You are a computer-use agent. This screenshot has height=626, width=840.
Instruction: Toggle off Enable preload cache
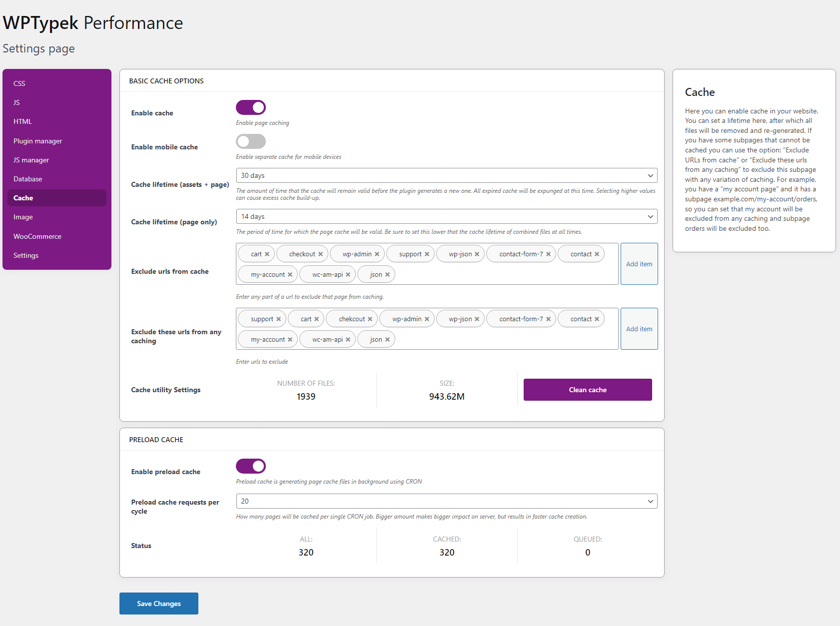(251, 466)
